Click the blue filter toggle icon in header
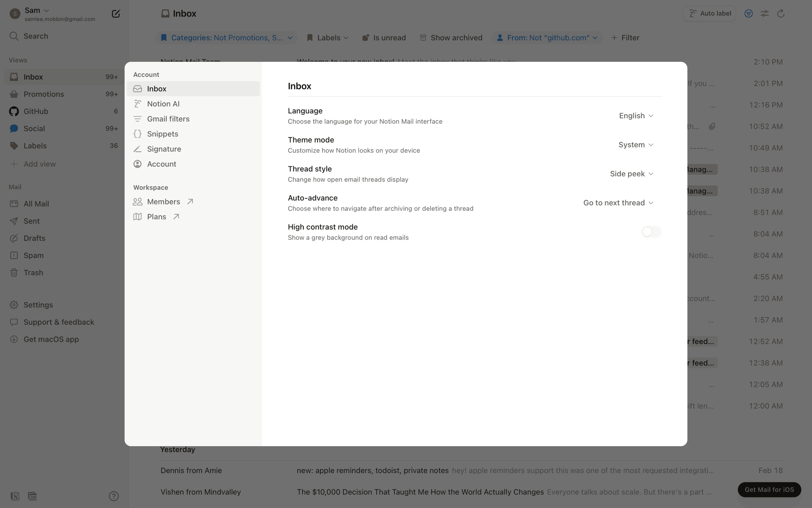This screenshot has width=812, height=508. coord(749,14)
